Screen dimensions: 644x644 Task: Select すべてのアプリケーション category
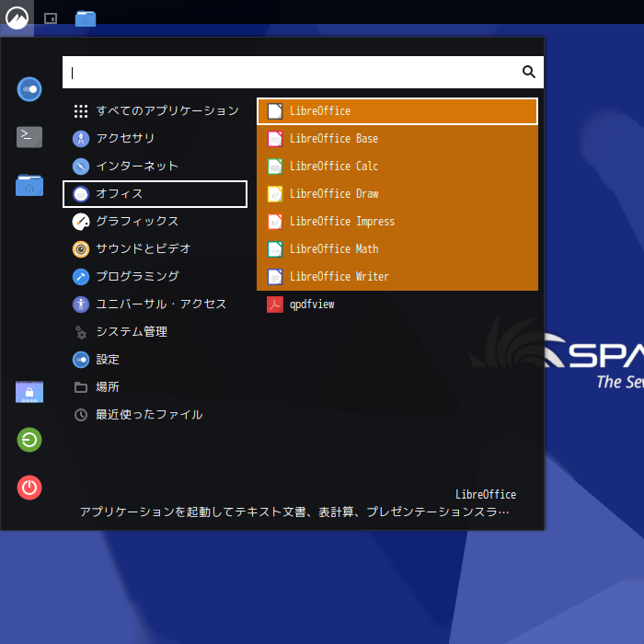click(155, 111)
